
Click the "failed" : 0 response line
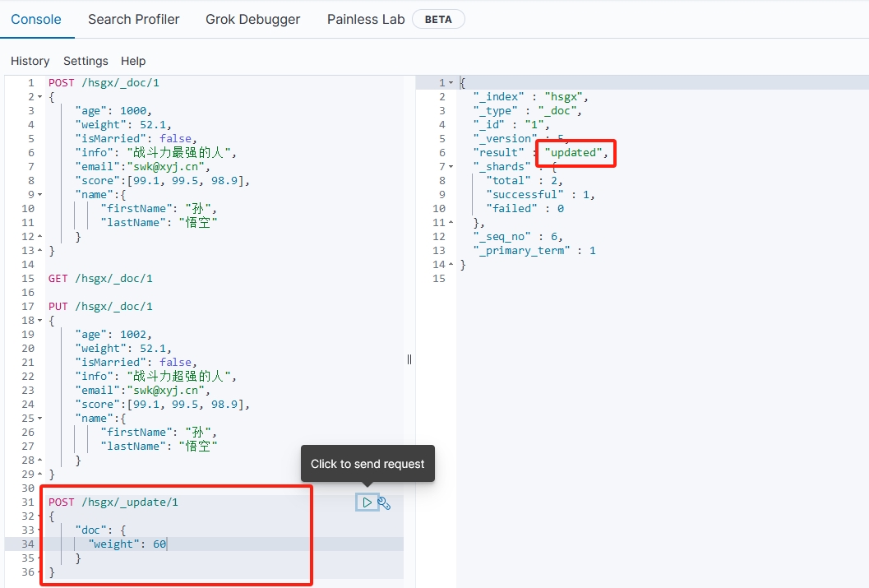point(525,208)
